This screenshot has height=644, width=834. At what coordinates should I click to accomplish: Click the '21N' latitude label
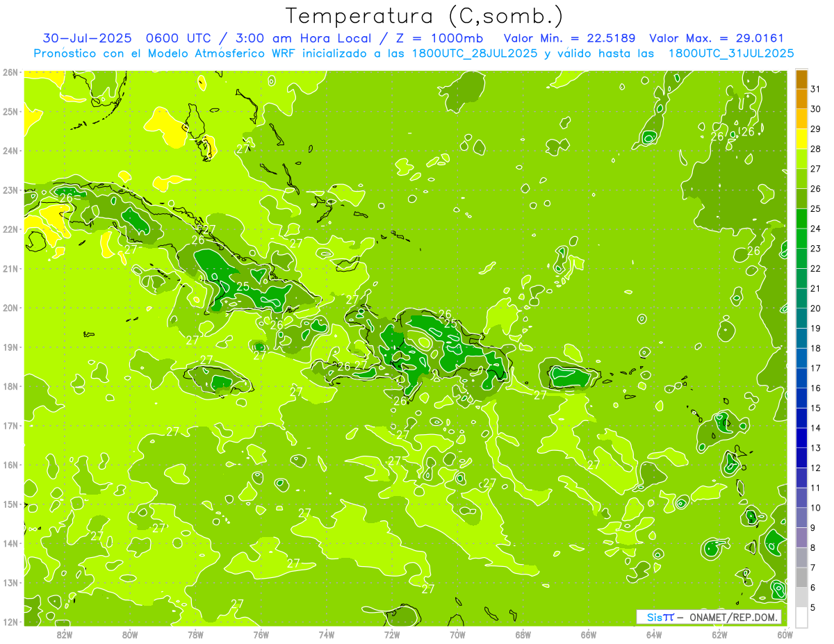[x=10, y=268]
